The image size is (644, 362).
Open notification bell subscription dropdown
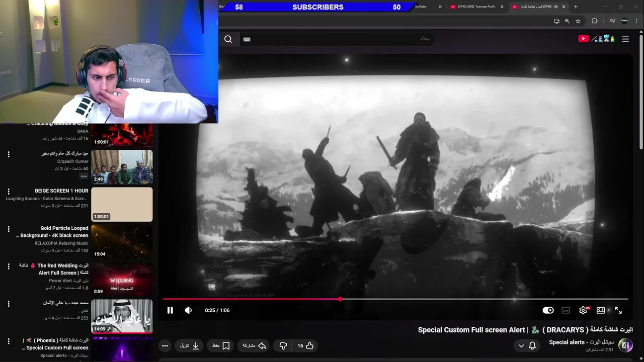pyautogui.click(x=527, y=345)
